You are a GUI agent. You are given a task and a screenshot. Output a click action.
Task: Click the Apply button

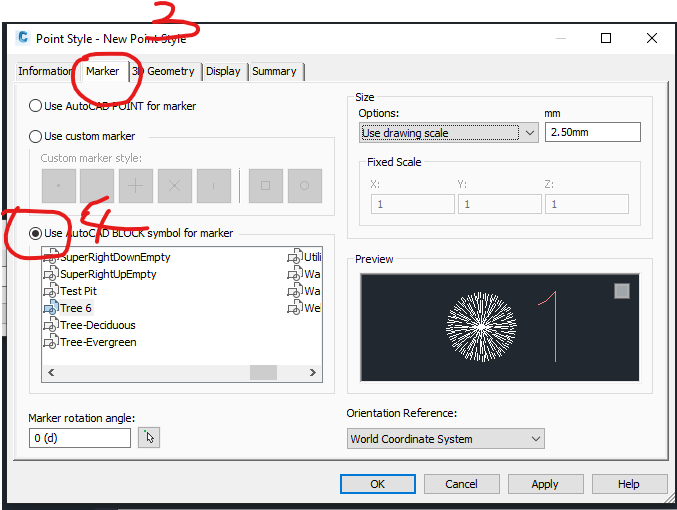pos(545,484)
